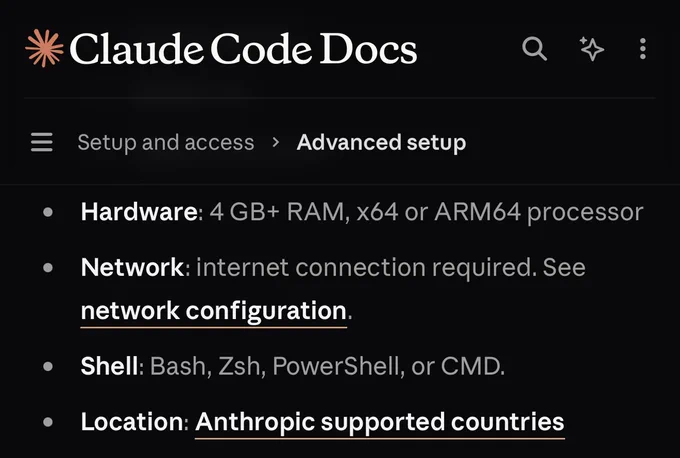The image size is (680, 458).
Task: Go to Claude Code Docs home title
Action: click(x=243, y=49)
